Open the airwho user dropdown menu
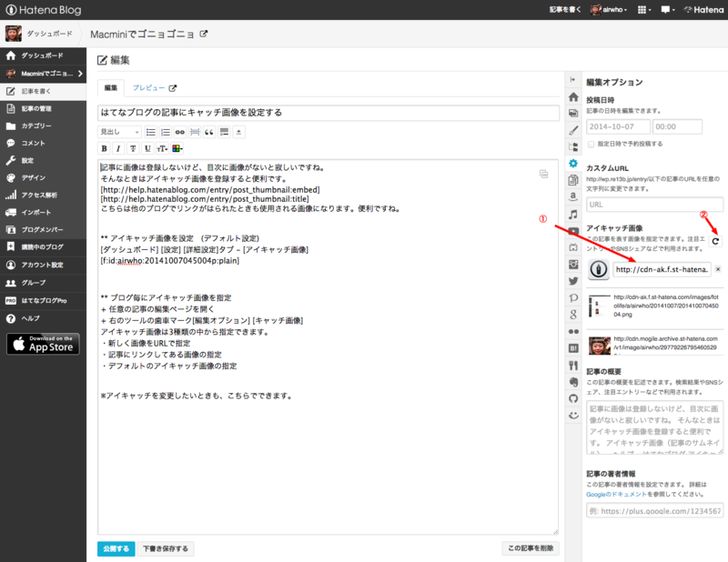This screenshot has height=562, width=728. (x=609, y=10)
